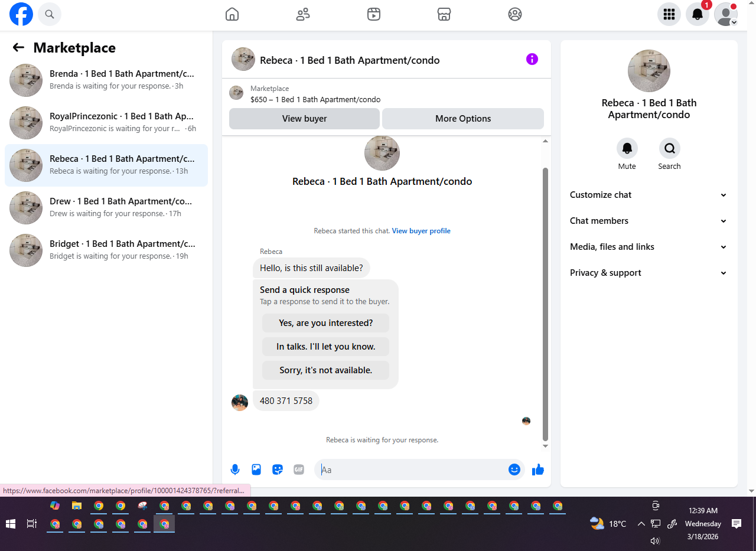Image resolution: width=756 pixels, height=551 pixels.
Task: Click the back arrow beside Marketplace
Action: point(18,48)
